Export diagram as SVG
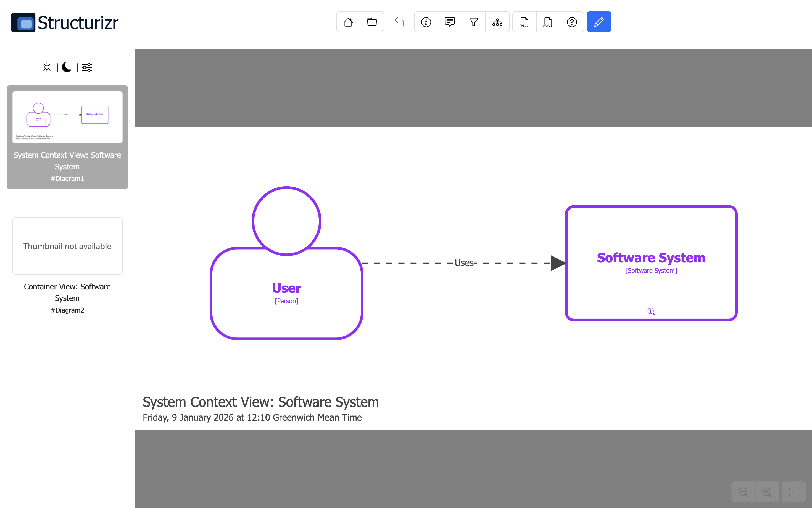The width and height of the screenshot is (812, 508). tap(548, 22)
